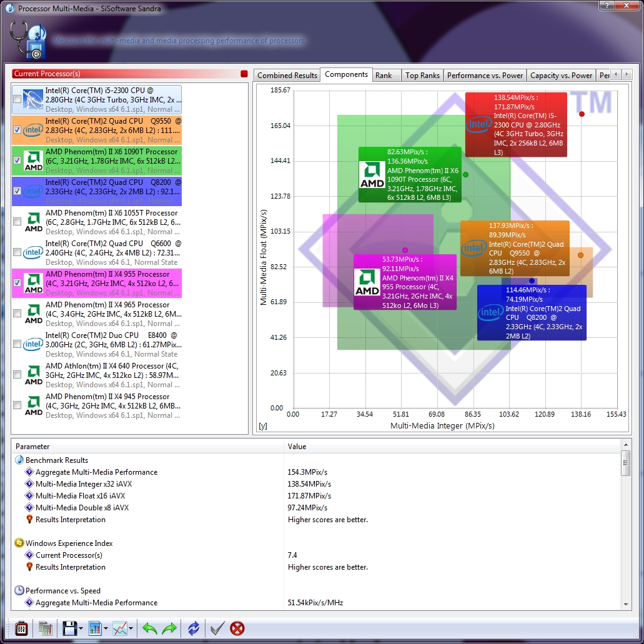644x644 pixels.
Task: Click the red square beside Current Processor(s)
Action: tap(244, 74)
